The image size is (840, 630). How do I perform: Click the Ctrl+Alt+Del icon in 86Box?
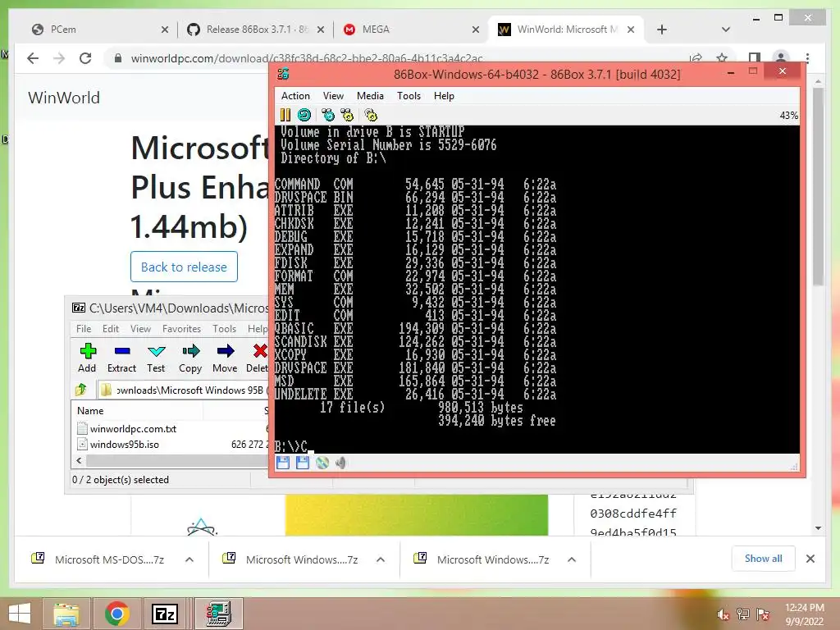pyautogui.click(x=328, y=115)
